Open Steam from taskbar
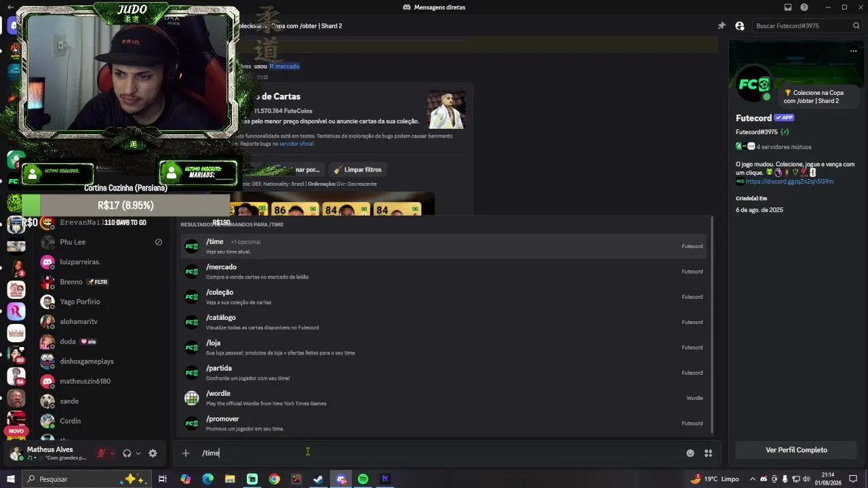The image size is (868, 488). pos(318,479)
